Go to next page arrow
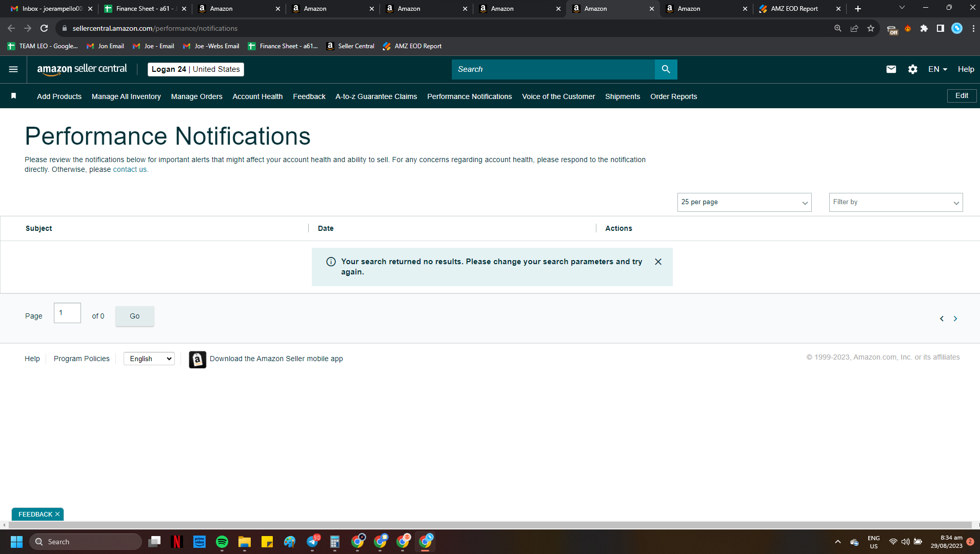The height and width of the screenshot is (554, 980). tap(955, 319)
